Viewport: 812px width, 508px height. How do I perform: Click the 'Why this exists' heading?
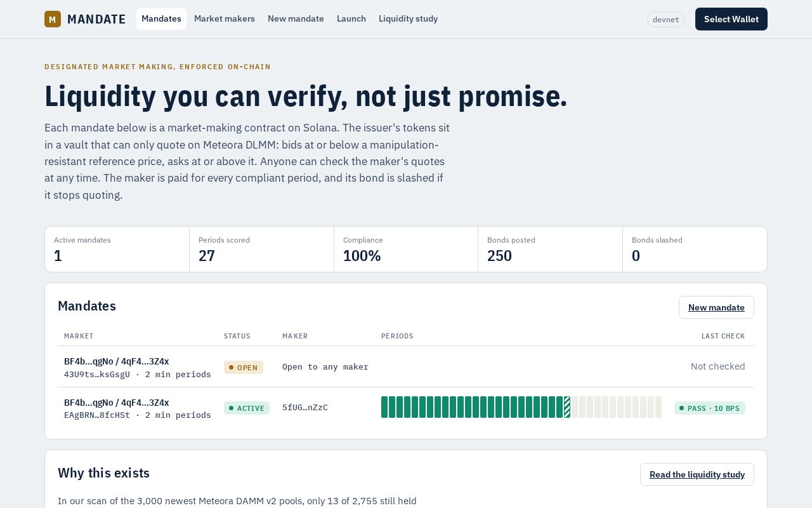coord(104,473)
